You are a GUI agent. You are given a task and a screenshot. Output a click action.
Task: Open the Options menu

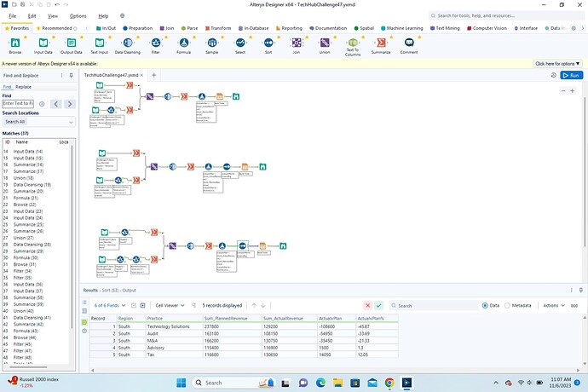click(x=78, y=16)
